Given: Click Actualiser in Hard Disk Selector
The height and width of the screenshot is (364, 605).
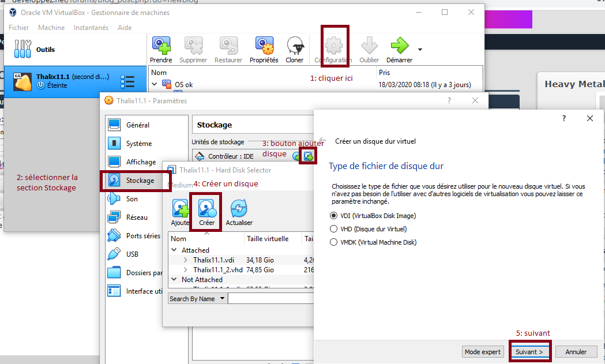Looking at the screenshot, I should (239, 212).
